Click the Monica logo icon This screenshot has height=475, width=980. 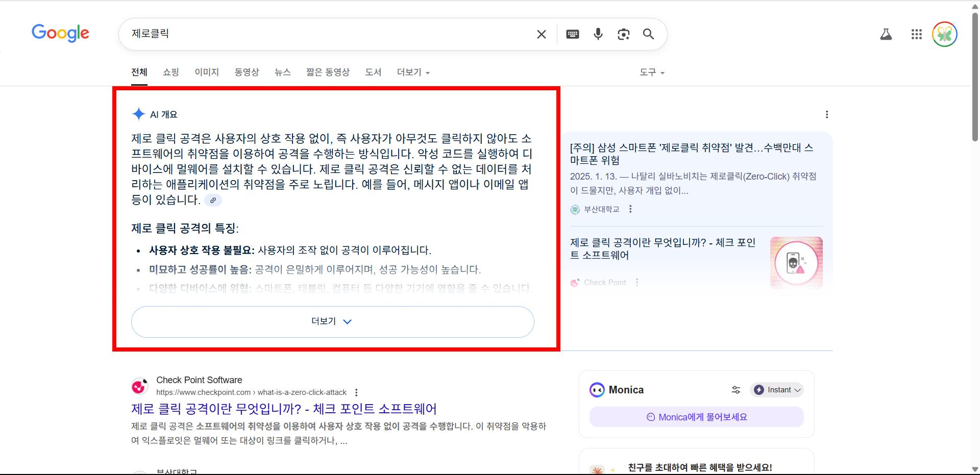597,390
